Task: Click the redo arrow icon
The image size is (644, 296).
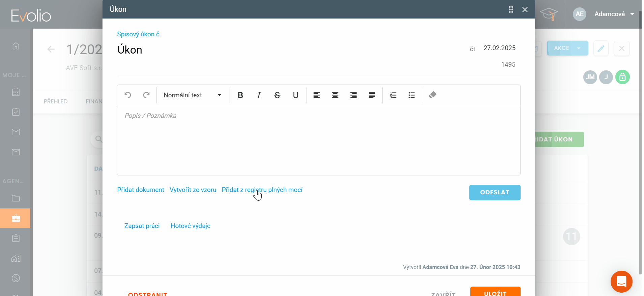Action: 146,95
